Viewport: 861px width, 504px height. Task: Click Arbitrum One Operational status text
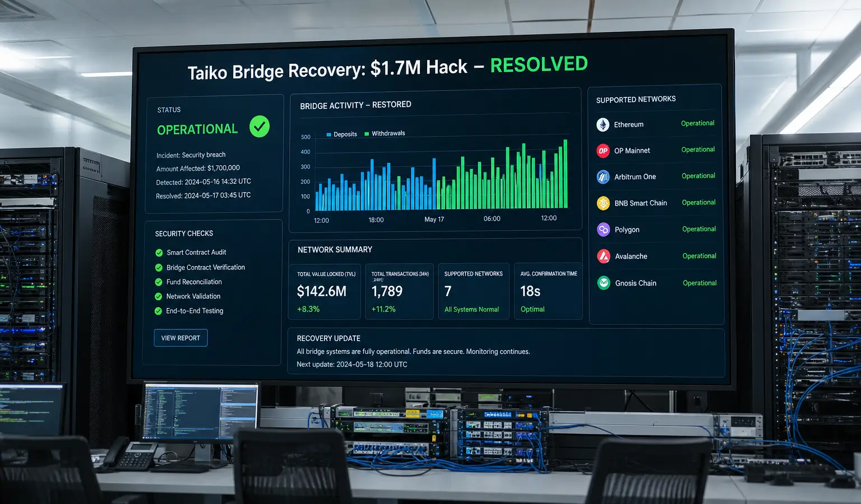[698, 176]
